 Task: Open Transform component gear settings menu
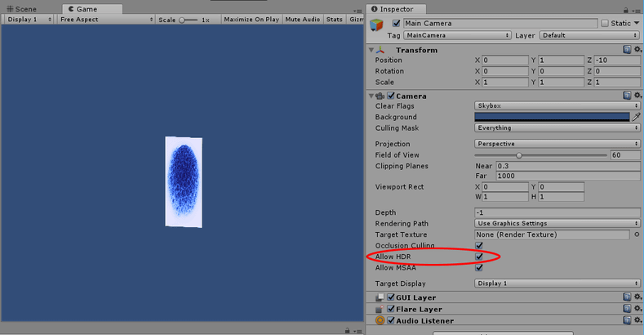click(637, 49)
